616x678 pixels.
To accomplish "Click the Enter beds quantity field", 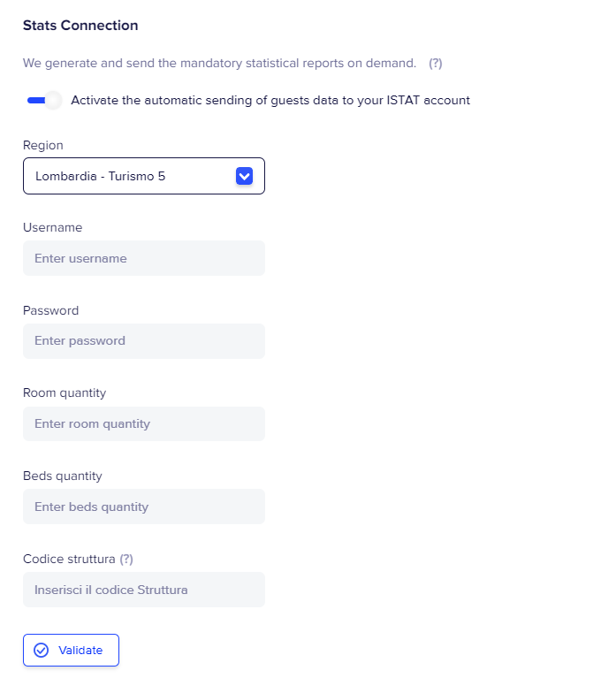I will tap(144, 507).
